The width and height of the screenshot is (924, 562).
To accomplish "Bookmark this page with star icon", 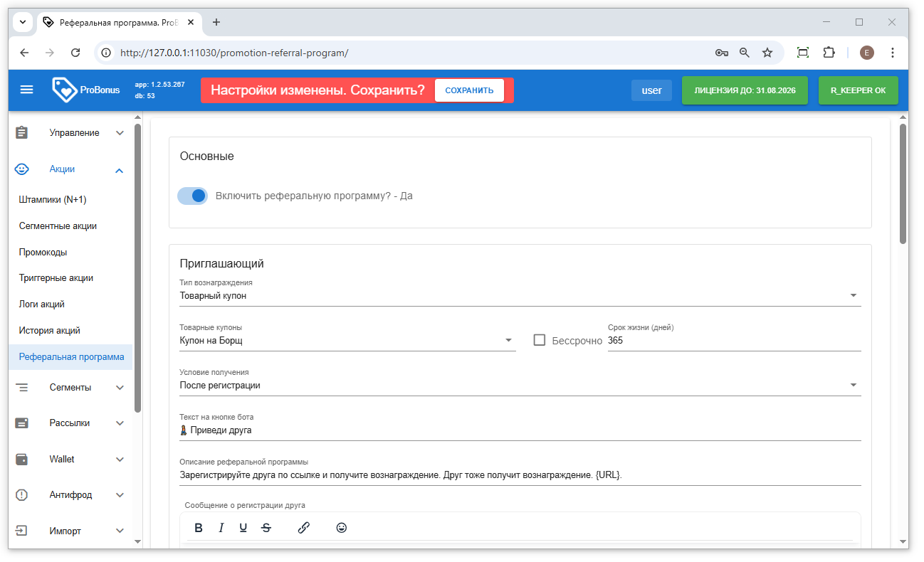I will [x=767, y=53].
